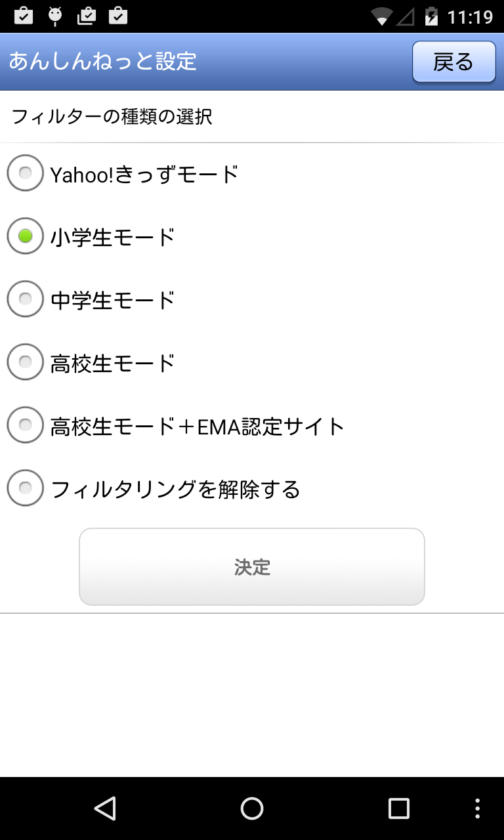
Task: Choose the 中学生モード radio button
Action: (x=26, y=299)
